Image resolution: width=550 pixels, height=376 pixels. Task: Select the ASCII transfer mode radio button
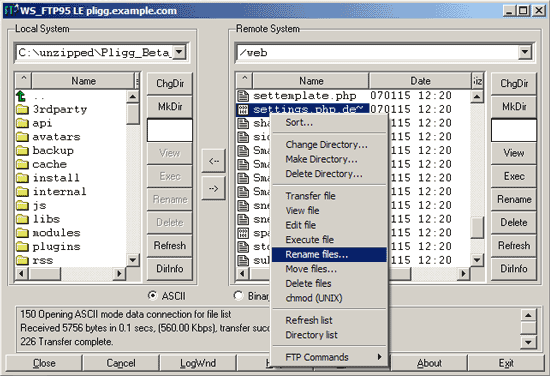[153, 296]
